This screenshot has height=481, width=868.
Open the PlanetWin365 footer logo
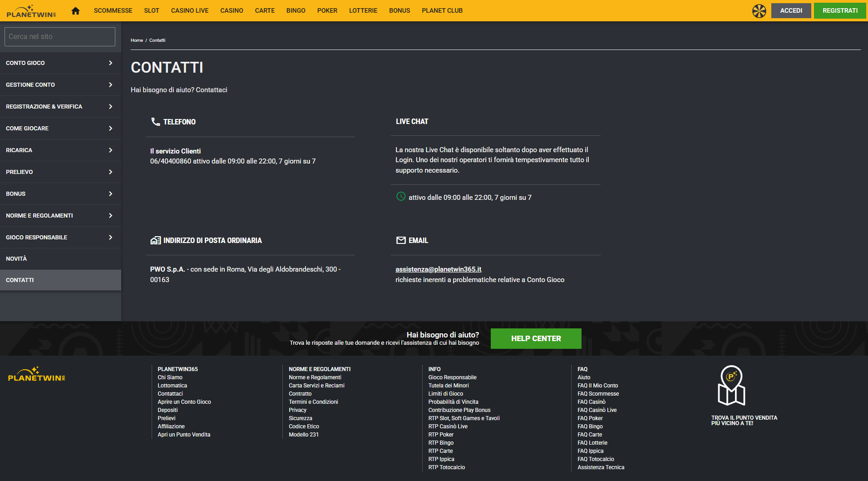pyautogui.click(x=36, y=374)
